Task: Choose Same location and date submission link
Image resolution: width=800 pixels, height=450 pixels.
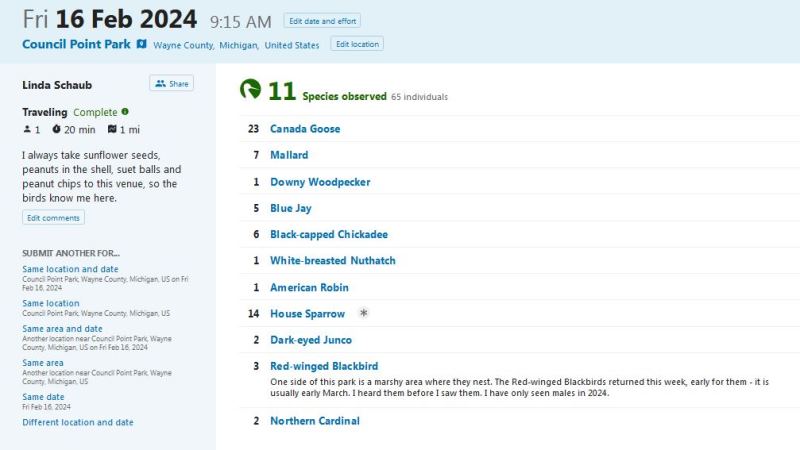Action: click(70, 269)
